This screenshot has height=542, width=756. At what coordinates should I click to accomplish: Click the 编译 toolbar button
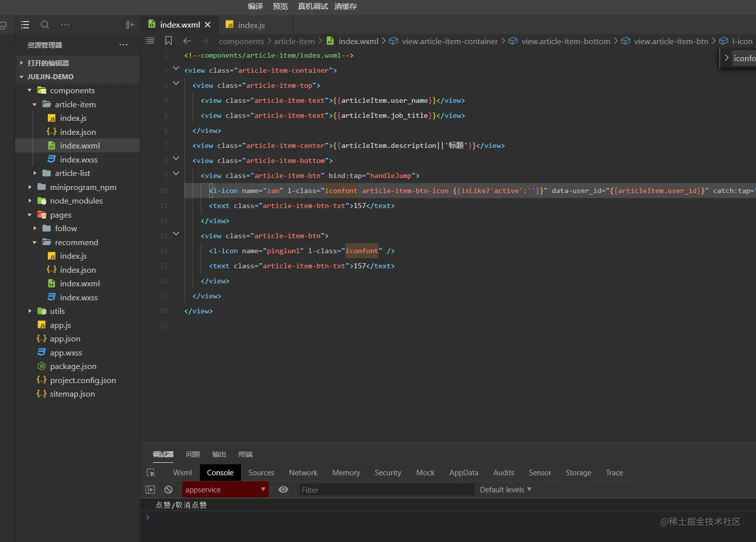(x=256, y=7)
